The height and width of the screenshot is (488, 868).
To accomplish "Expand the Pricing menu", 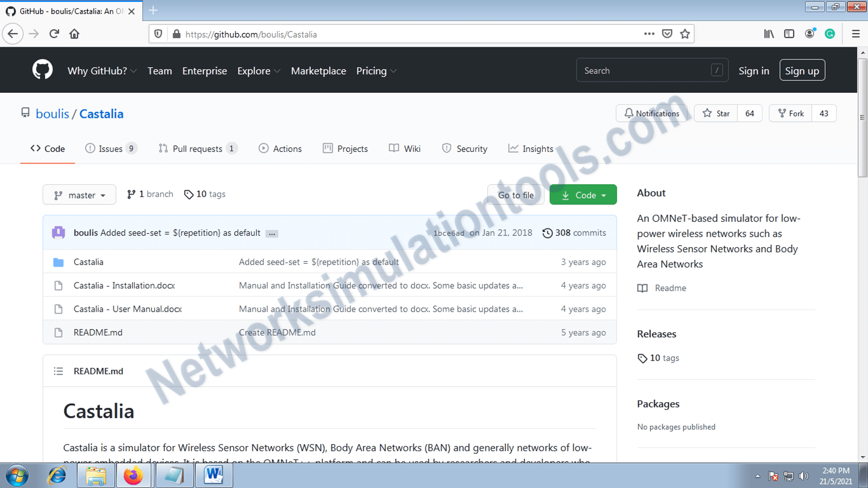I will point(376,71).
